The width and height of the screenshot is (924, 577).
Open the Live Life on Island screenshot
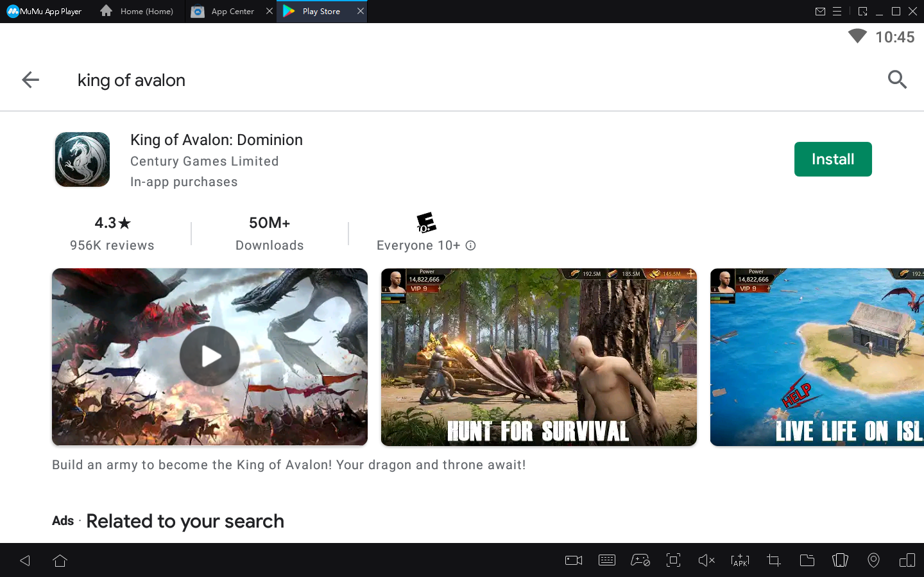[x=817, y=357]
